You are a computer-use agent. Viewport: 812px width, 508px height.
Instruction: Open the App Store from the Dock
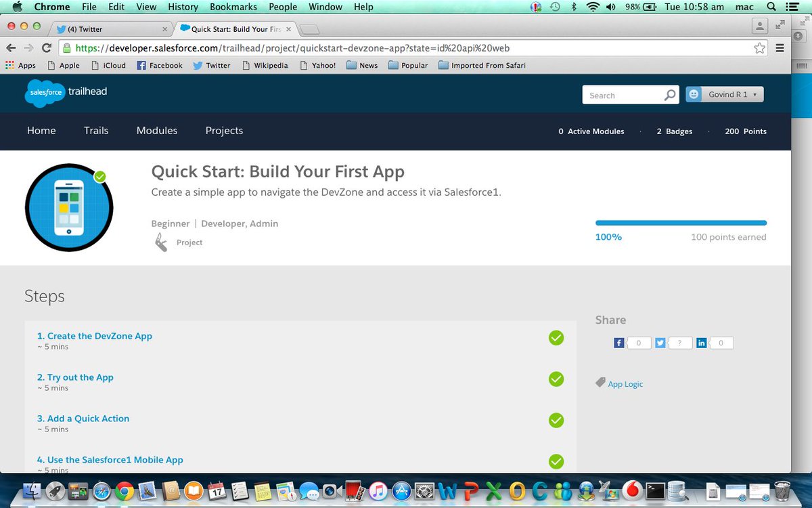pos(401,491)
